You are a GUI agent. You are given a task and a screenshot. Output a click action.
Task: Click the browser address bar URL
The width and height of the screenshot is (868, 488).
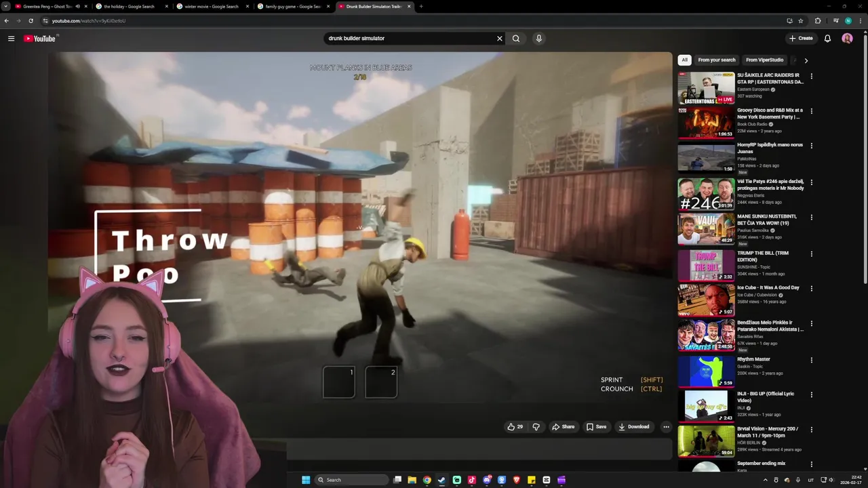click(89, 21)
